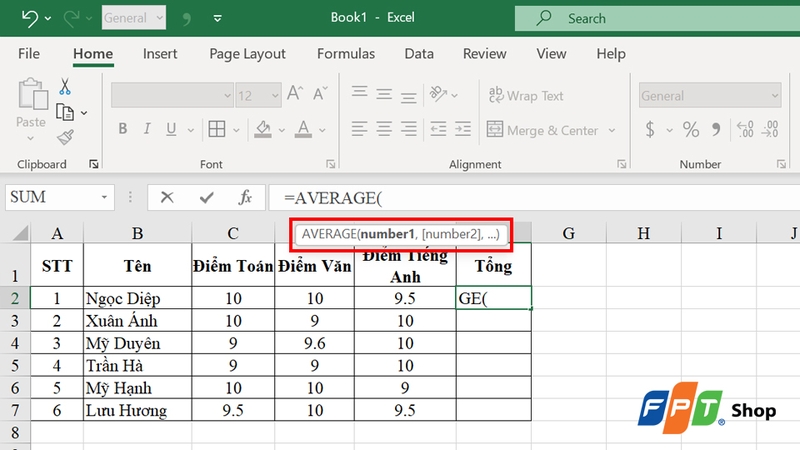Click the Search box in title bar
800x450 pixels.
click(657, 18)
